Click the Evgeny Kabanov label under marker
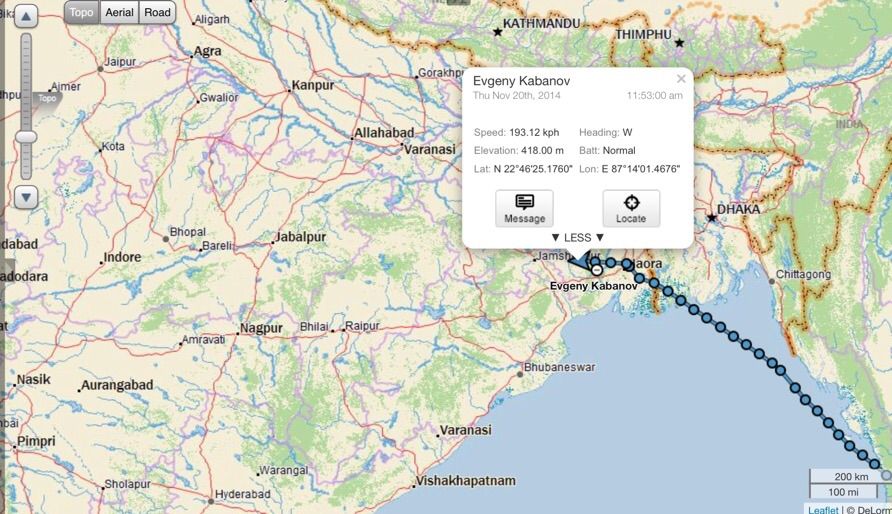Viewport: 892px width, 514px height. (x=594, y=286)
